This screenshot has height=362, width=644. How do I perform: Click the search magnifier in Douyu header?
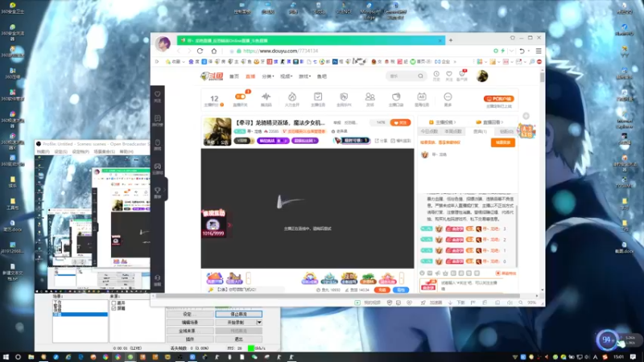coord(420,76)
